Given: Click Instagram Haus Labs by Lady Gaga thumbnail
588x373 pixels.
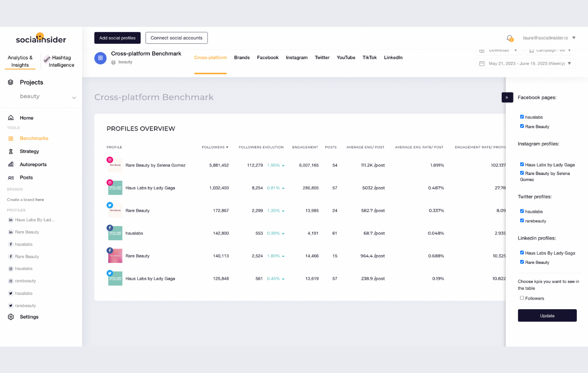Looking at the screenshot, I should coord(115,188).
